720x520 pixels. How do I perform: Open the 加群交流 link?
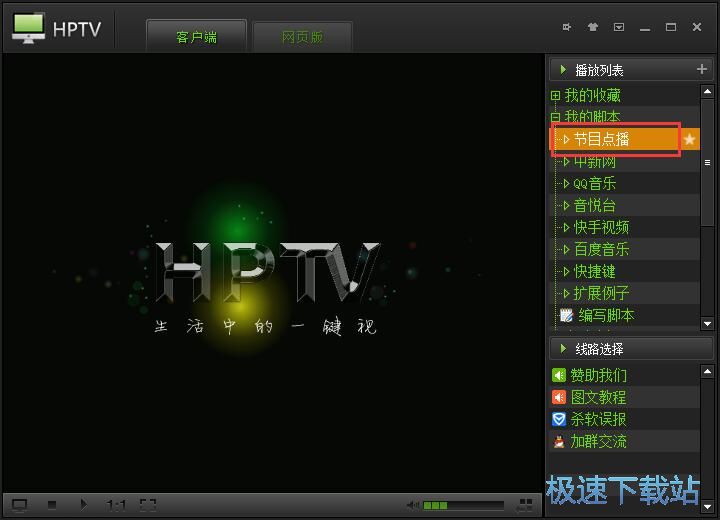(598, 441)
